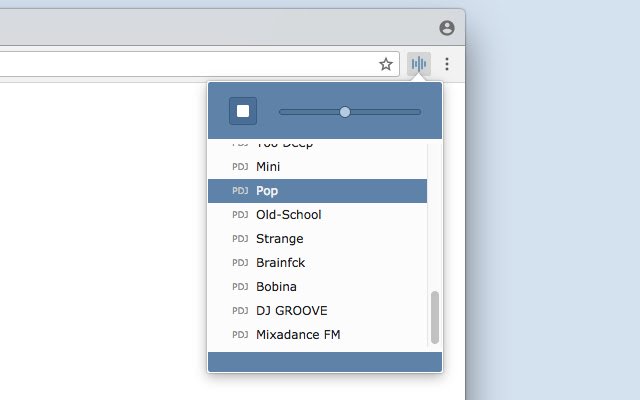Screen dimensions: 640x400
Task: Select the Mixadance FM station
Action: point(318,335)
